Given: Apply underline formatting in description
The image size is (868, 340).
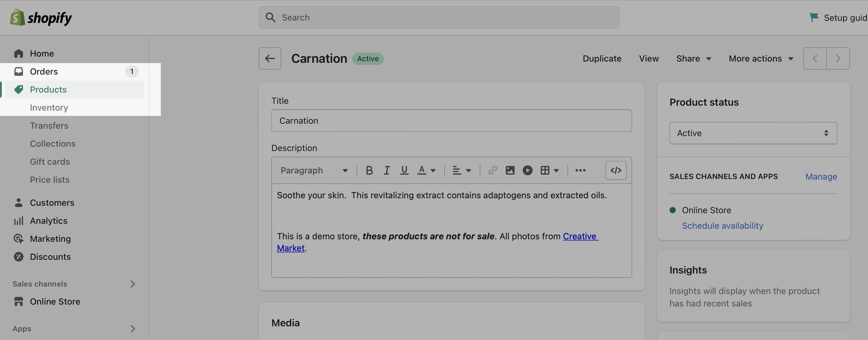Looking at the screenshot, I should (x=404, y=170).
